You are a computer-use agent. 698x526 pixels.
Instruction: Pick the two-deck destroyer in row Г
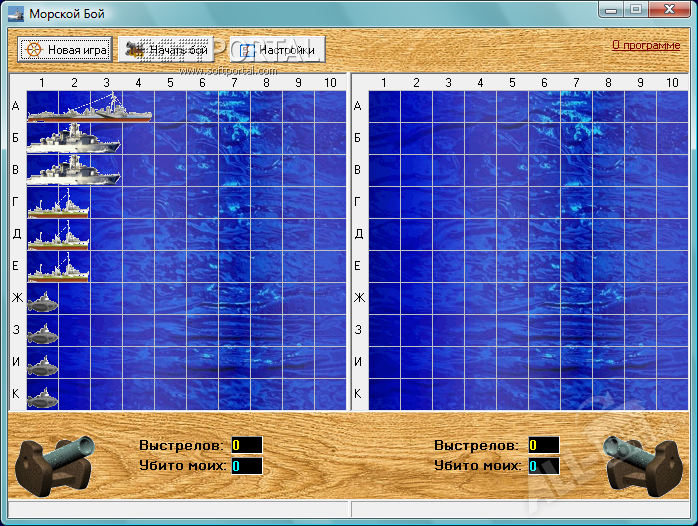coord(58,204)
